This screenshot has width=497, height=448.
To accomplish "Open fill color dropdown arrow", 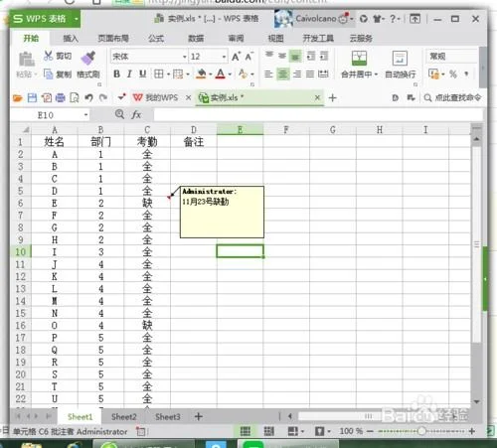I will pos(211,75).
